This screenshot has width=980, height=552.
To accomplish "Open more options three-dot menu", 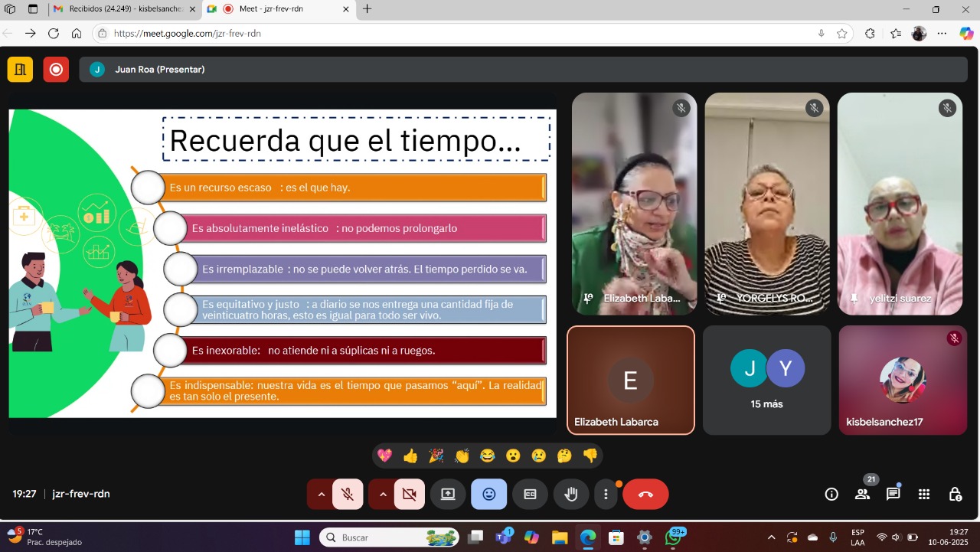I will point(606,495).
